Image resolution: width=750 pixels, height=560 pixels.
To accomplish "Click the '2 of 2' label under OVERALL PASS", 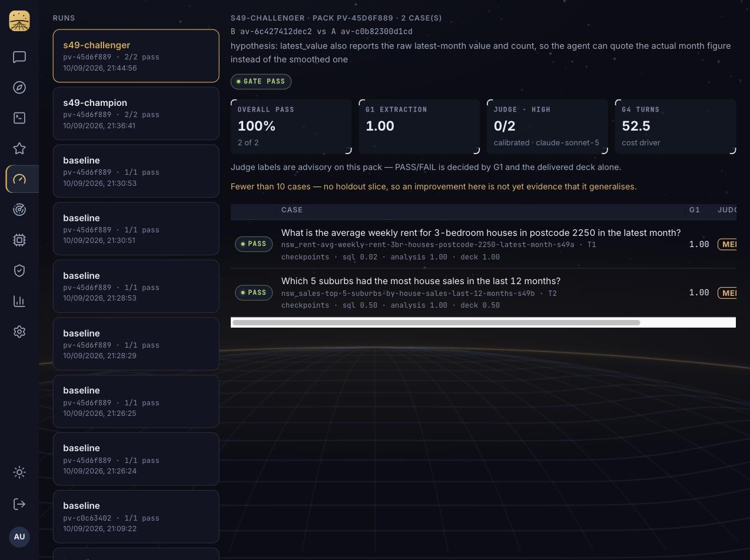I will pyautogui.click(x=248, y=143).
